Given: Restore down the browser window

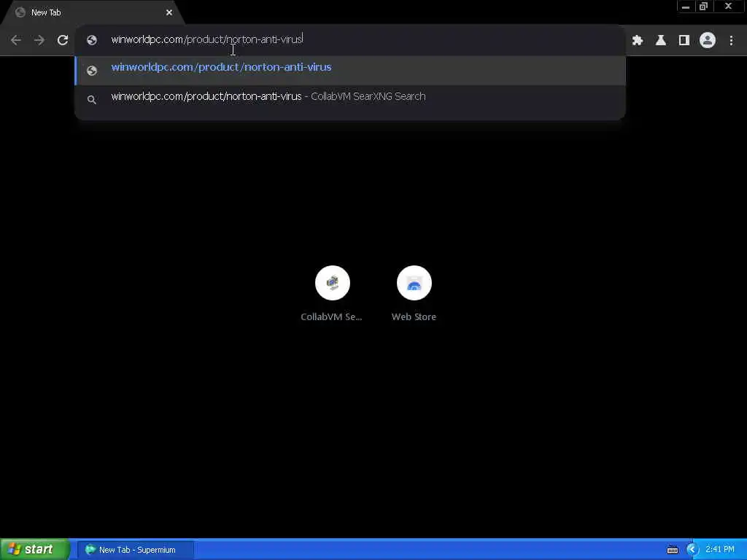Looking at the screenshot, I should tap(704, 6).
